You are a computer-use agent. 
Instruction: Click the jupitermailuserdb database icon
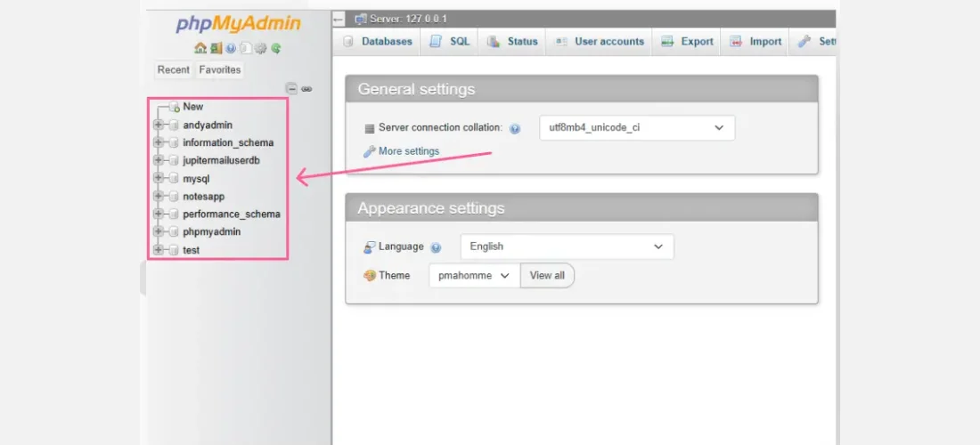click(173, 160)
